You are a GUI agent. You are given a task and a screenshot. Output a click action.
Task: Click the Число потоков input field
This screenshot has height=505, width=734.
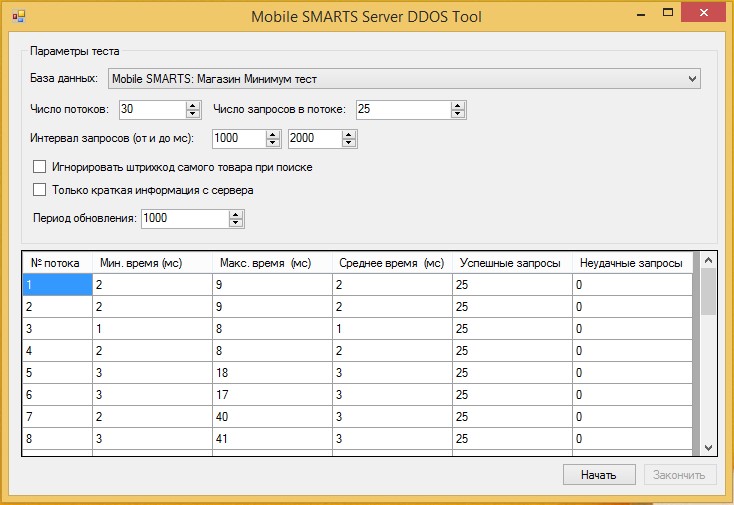pyautogui.click(x=153, y=110)
